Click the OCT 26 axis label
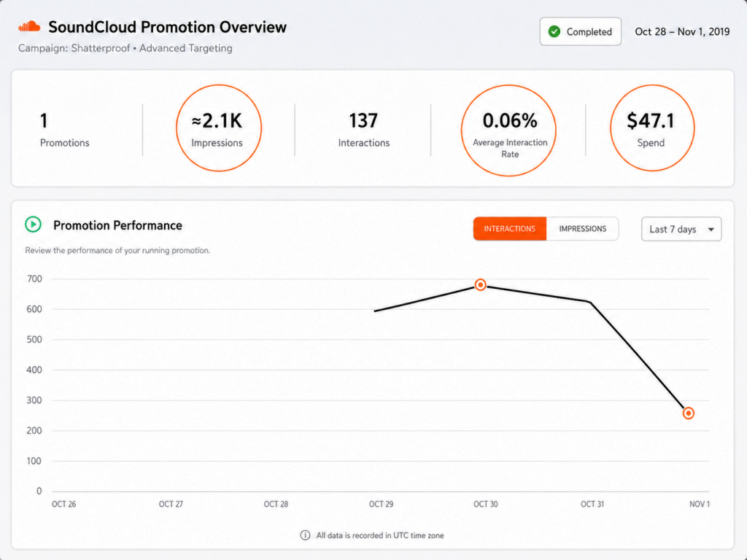Image resolution: width=747 pixels, height=560 pixels. [64, 504]
